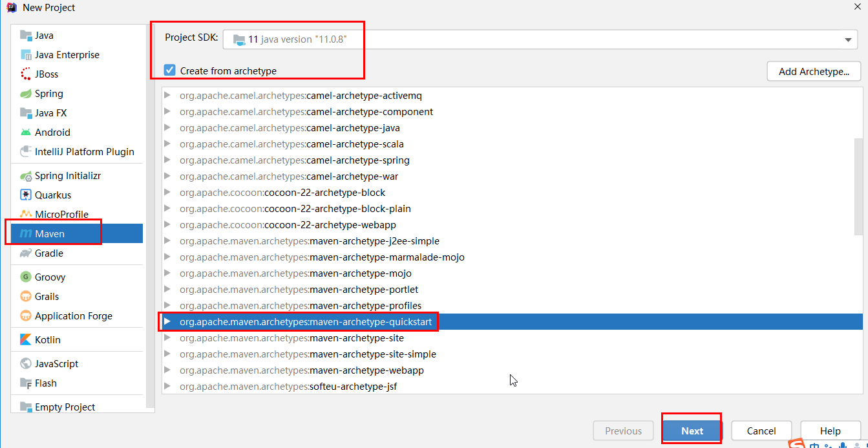This screenshot has width=868, height=448.
Task: Expand camel-archetype-activemq archetype
Action: pos(167,96)
